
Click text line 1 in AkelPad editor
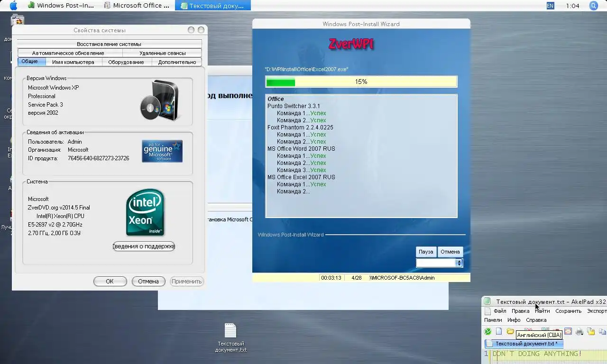[x=549, y=354]
